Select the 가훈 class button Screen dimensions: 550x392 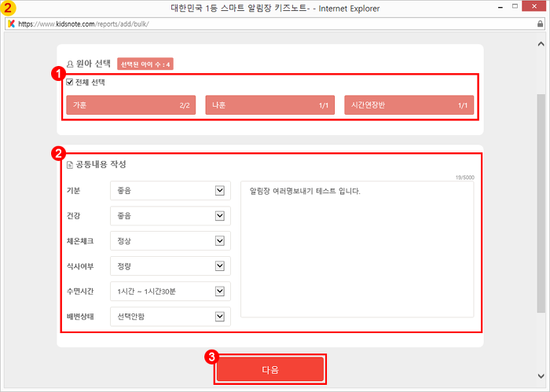coord(131,104)
